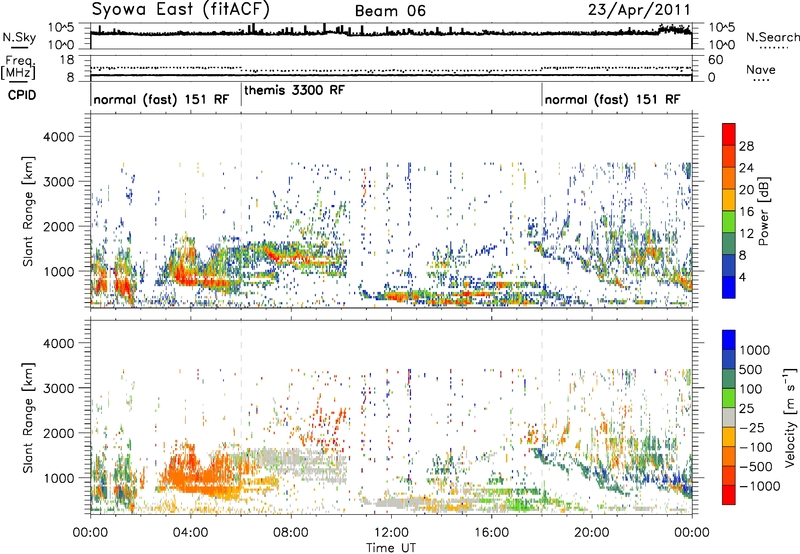This screenshot has height=554, width=800.
Task: Click the 'Power [dB]' colorbar title
Action: click(x=763, y=212)
